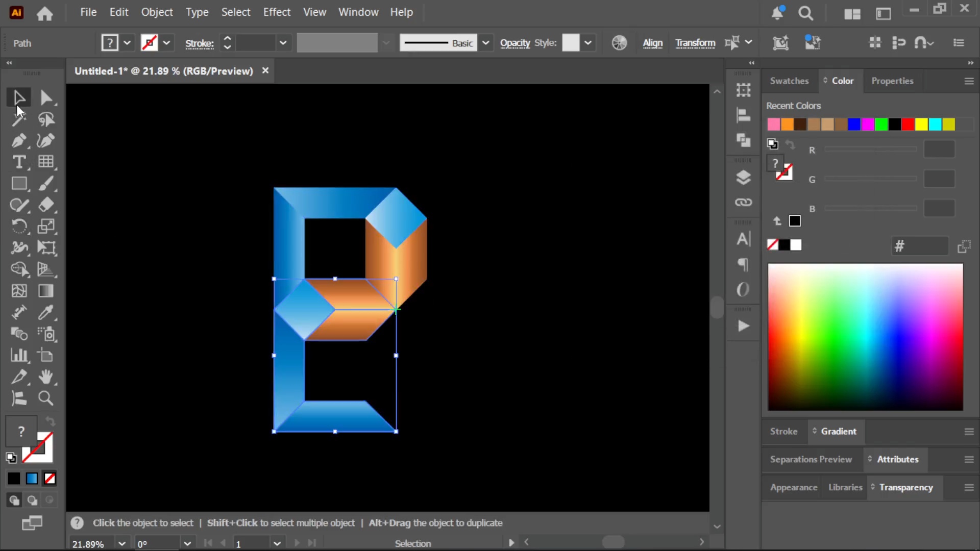980x551 pixels.
Task: Select the Pen tool
Action: pyautogui.click(x=19, y=140)
